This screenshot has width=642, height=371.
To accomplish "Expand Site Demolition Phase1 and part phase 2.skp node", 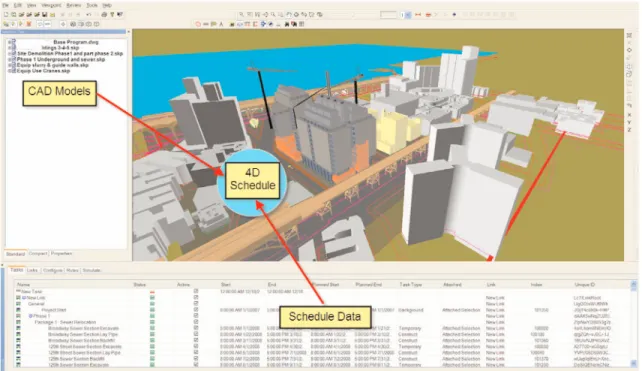I will (9, 54).
